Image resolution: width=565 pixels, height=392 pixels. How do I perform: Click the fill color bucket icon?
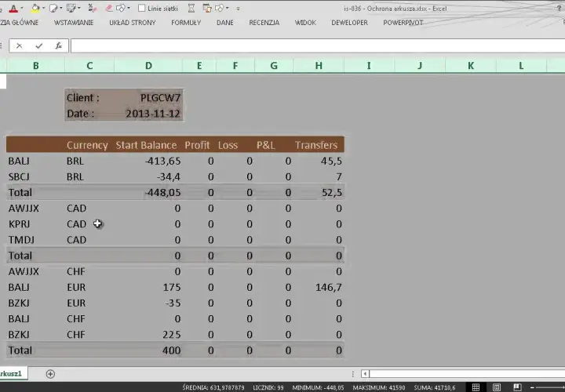(x=35, y=9)
